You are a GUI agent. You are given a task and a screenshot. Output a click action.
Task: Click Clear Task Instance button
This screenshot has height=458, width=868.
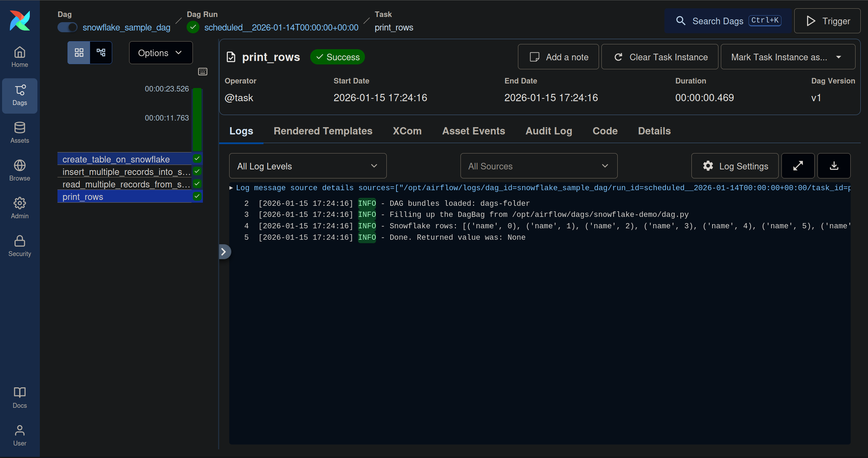(660, 57)
